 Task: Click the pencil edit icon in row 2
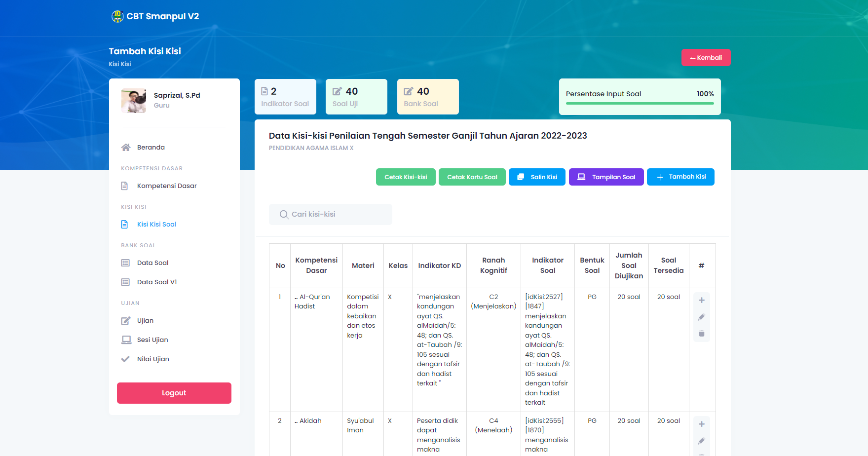pyautogui.click(x=701, y=441)
